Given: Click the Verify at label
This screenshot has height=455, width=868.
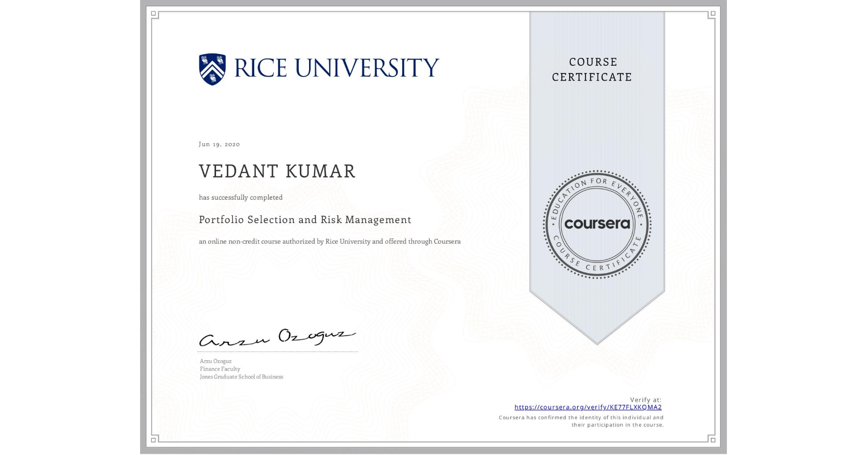Looking at the screenshot, I should click(x=645, y=400).
